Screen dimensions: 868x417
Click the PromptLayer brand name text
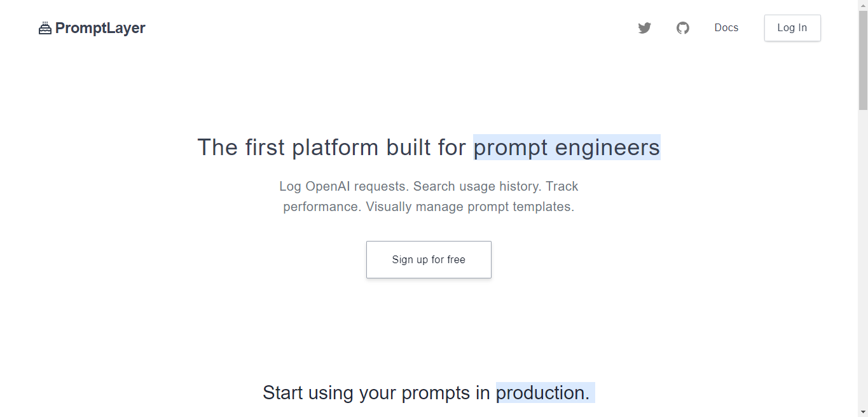[x=100, y=28]
